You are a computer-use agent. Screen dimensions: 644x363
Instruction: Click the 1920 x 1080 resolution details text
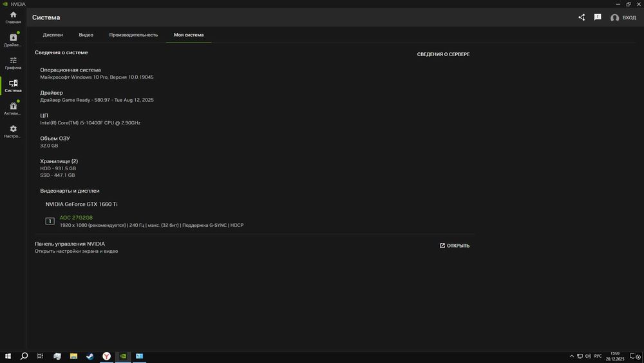[151, 225]
